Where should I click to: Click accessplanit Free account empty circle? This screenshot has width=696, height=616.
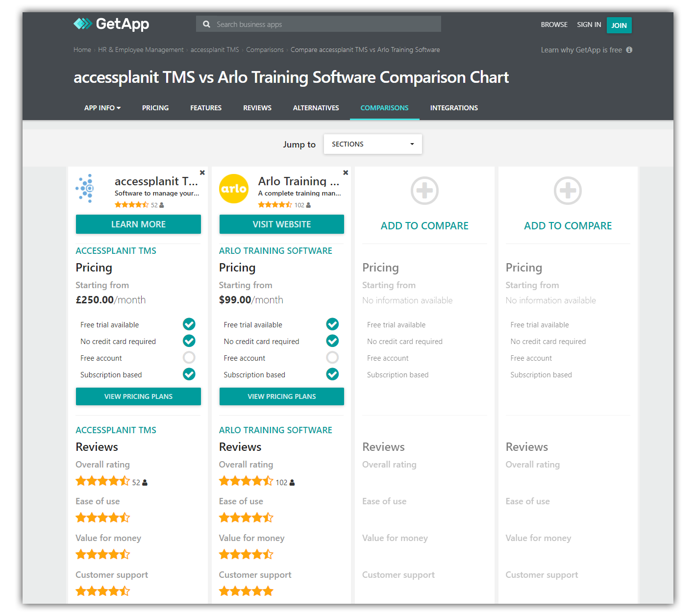tap(189, 358)
